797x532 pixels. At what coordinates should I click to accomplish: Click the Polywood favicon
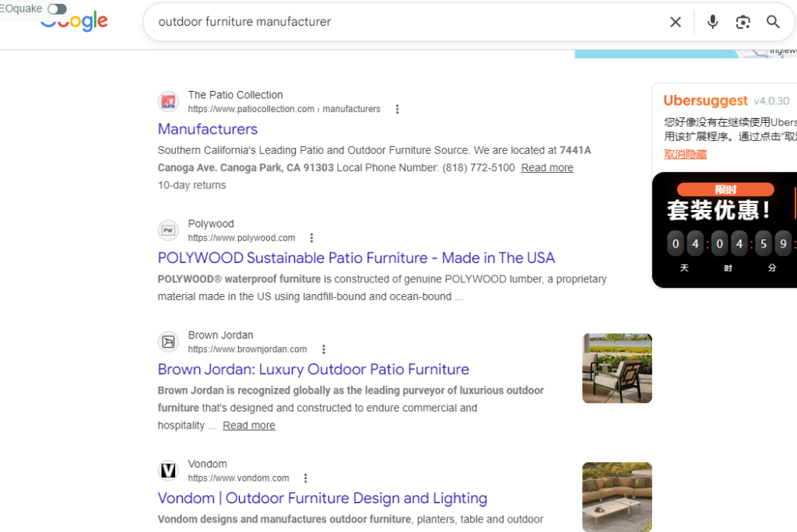(168, 230)
